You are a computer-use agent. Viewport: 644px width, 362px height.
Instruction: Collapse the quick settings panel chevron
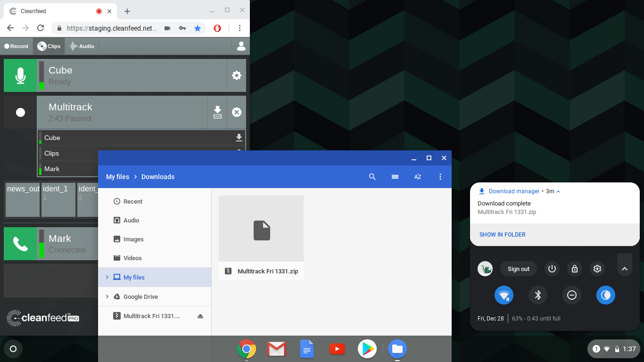click(625, 269)
